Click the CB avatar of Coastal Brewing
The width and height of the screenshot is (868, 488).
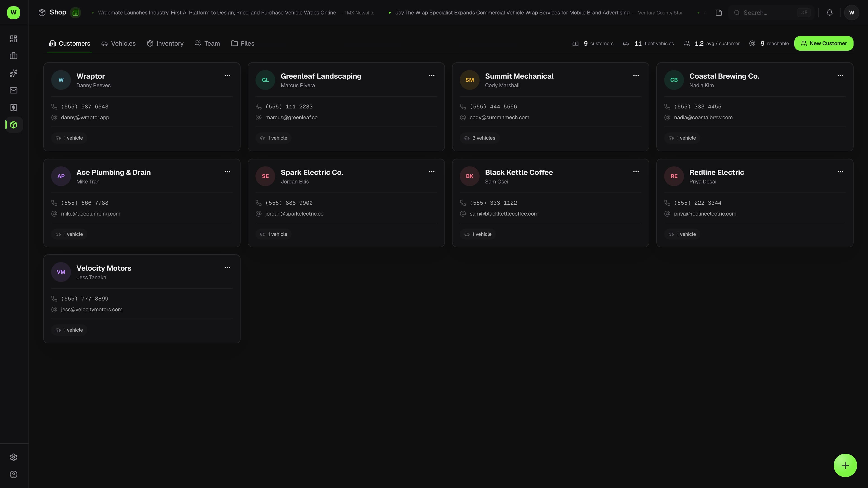(674, 80)
